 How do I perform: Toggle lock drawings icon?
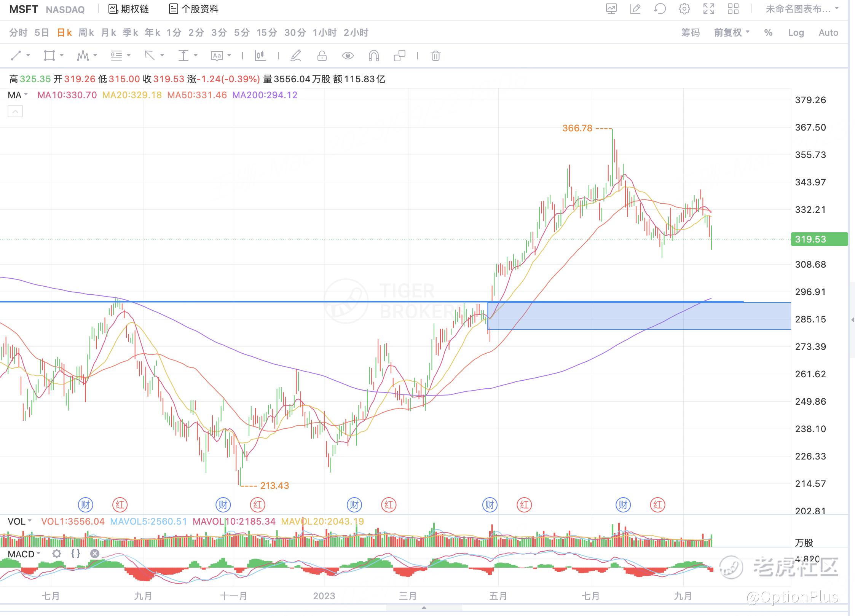(x=322, y=56)
